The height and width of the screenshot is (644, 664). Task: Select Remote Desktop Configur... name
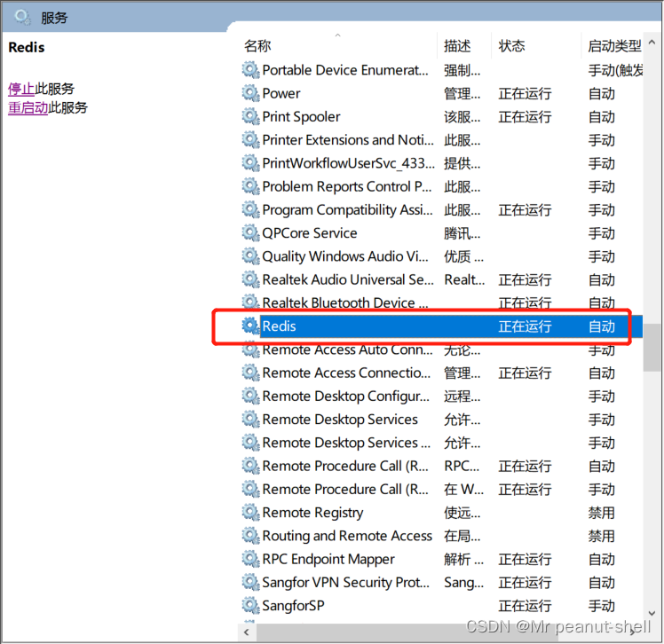[345, 396]
